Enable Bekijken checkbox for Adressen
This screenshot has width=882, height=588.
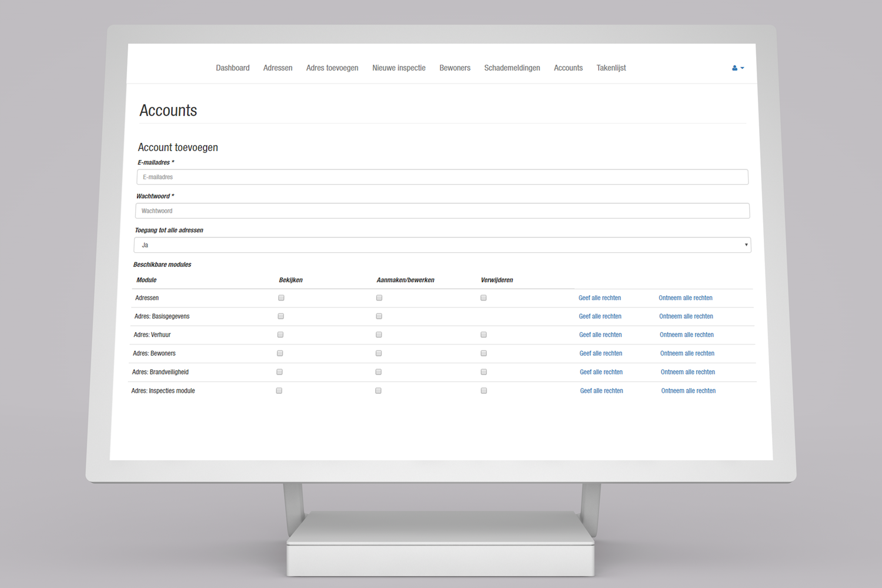click(281, 298)
